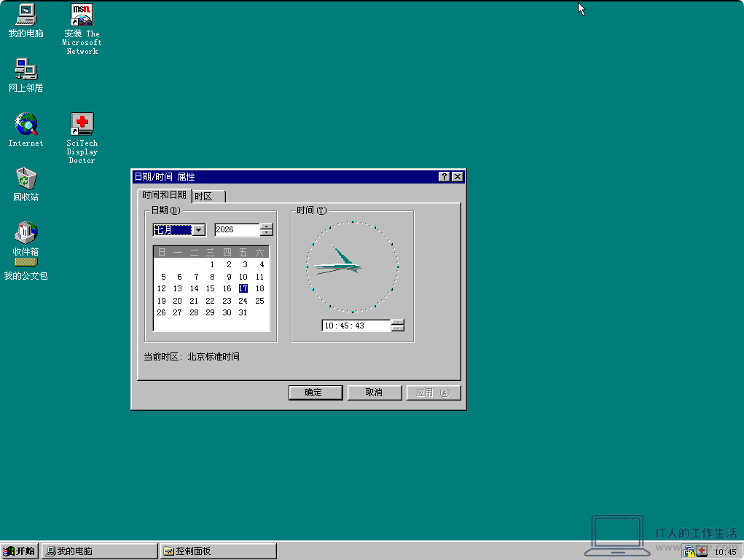Switch to the 时区 tab
Viewport: 744px width, 560px height.
[x=208, y=197]
